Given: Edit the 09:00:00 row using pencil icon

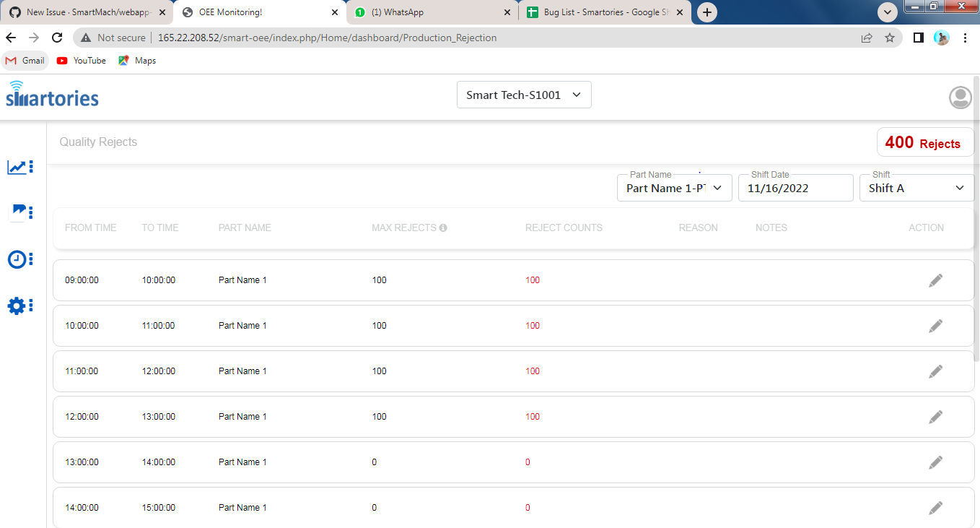Looking at the screenshot, I should pos(935,280).
